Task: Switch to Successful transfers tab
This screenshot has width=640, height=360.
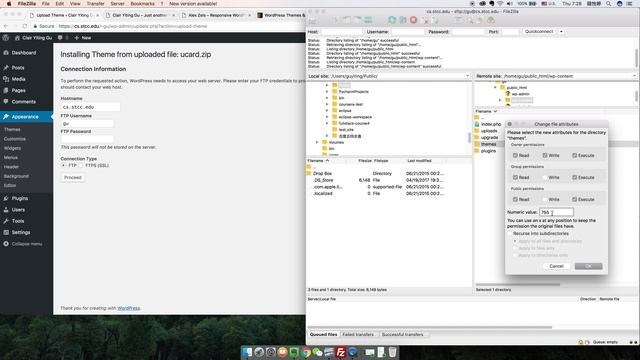Action: click(402, 334)
